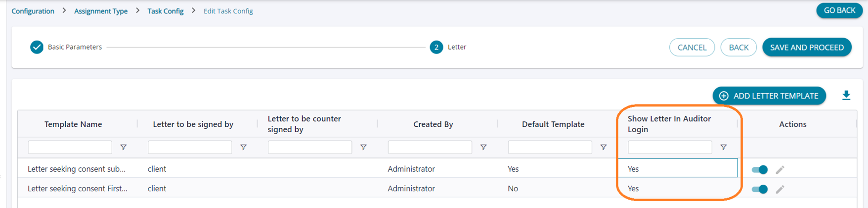Go to completed Basic Parameters step
Viewport: 868px width, 208px height.
tap(37, 47)
